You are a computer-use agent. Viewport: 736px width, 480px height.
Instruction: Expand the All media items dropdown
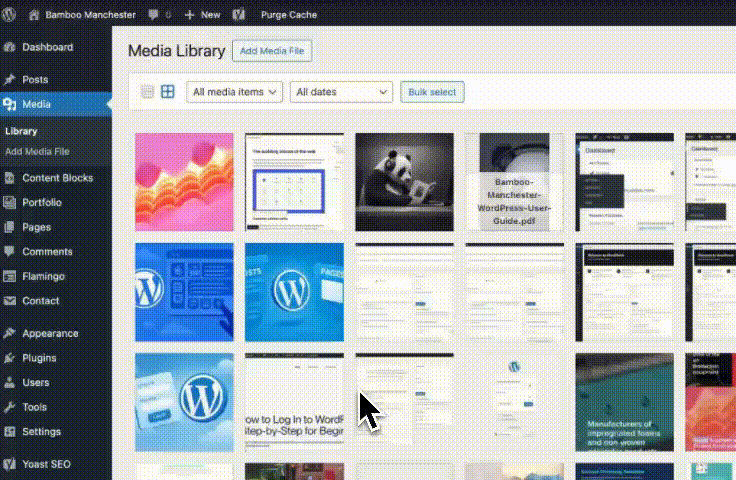point(234,92)
